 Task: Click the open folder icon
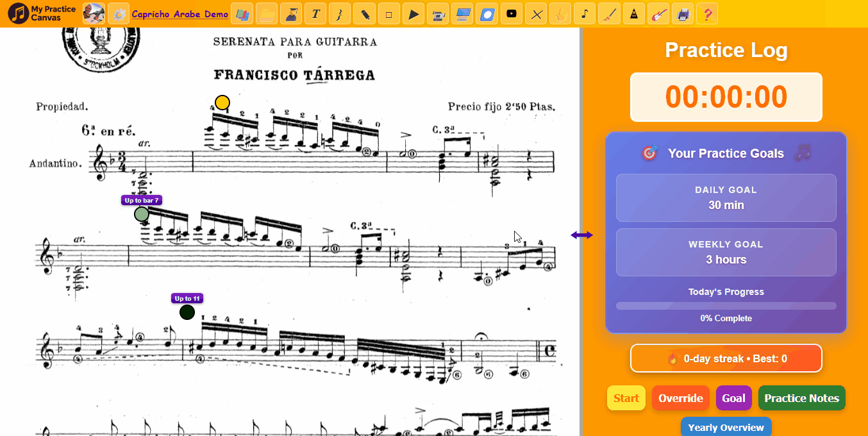point(267,13)
